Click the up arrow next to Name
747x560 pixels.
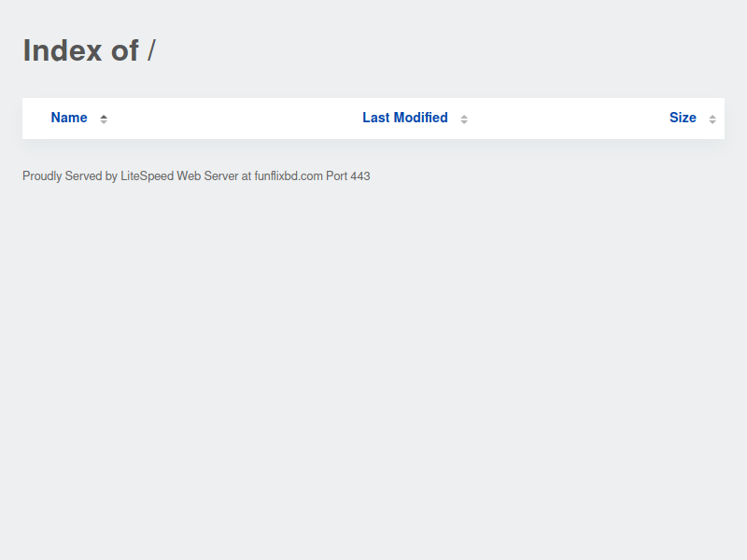[x=104, y=117]
